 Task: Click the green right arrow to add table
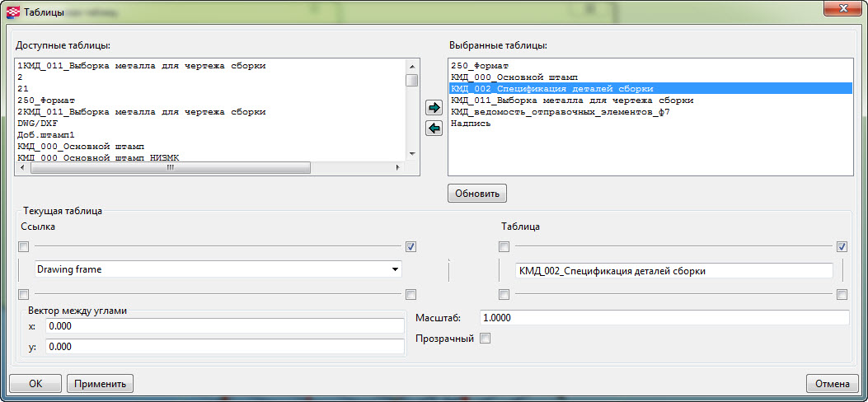(x=434, y=107)
